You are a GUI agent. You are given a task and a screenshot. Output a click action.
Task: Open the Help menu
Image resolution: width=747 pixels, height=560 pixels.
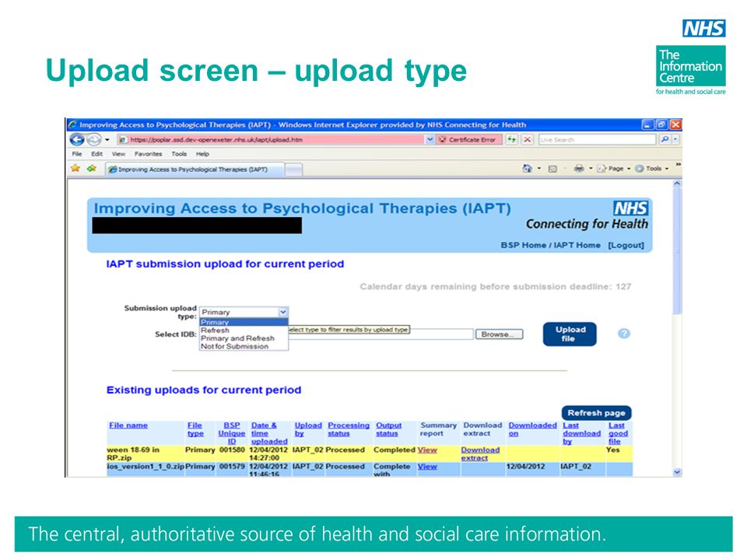coord(202,154)
